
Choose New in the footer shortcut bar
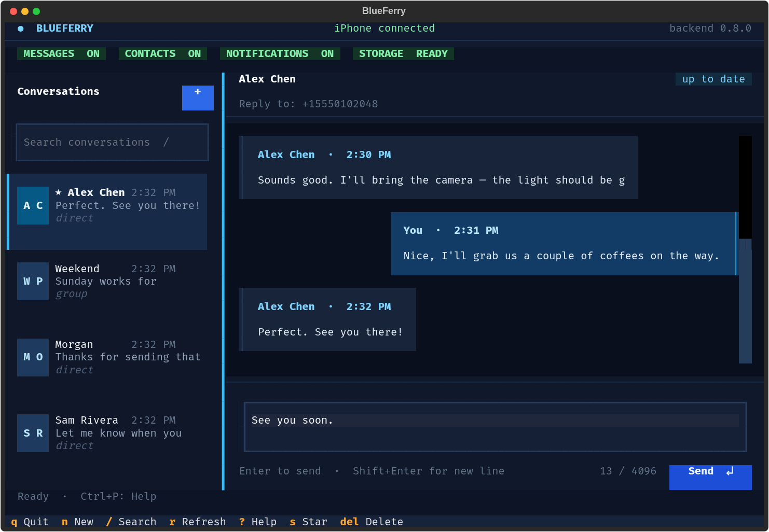point(77,522)
